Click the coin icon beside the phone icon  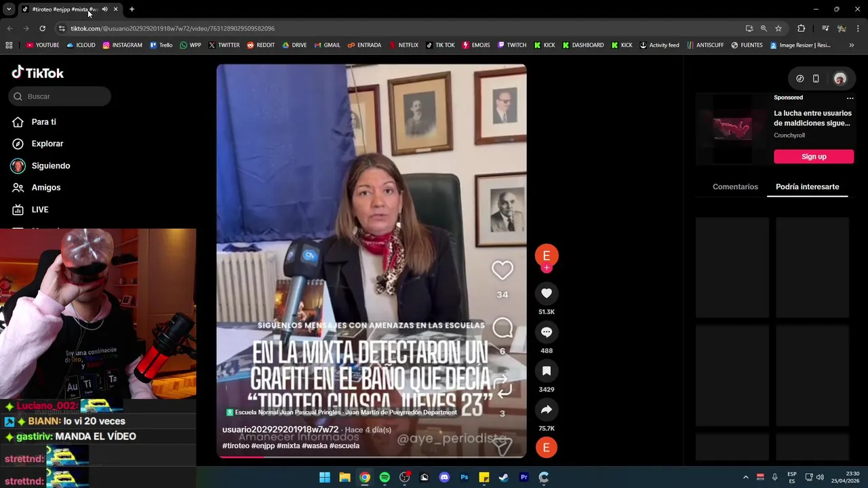click(800, 79)
